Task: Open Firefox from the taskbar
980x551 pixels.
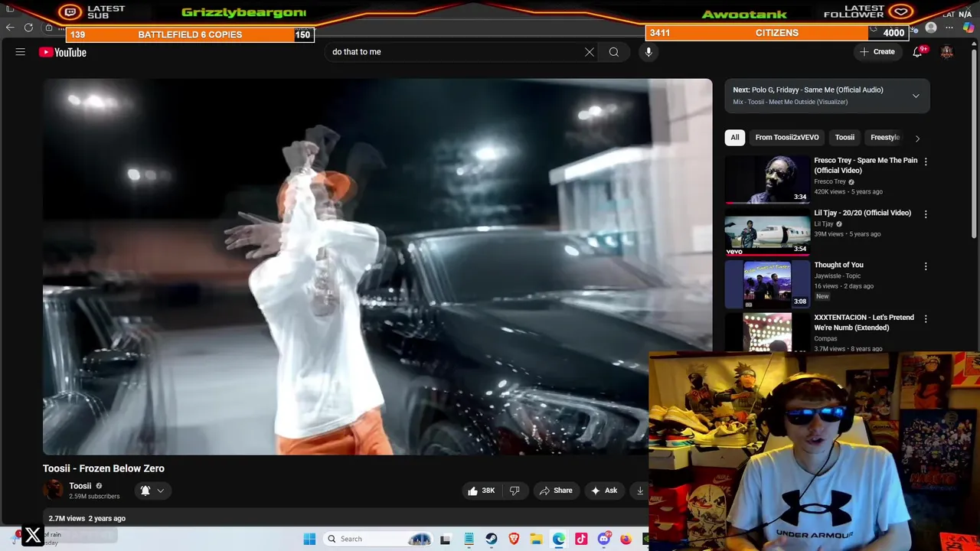Action: [626, 539]
